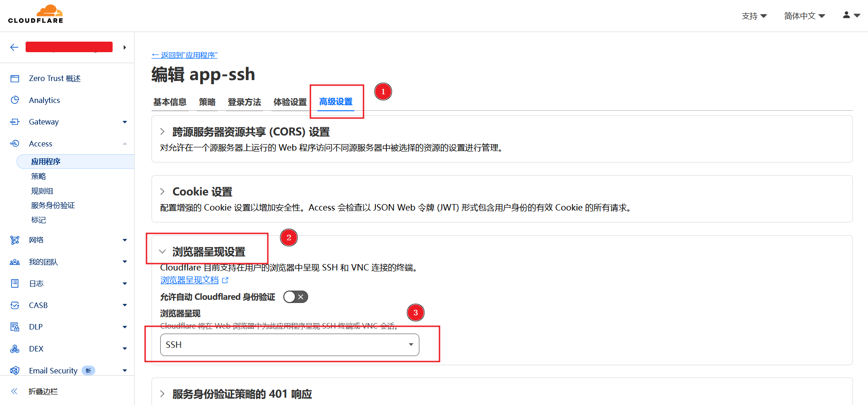Viewport: 868px width, 405px height.
Task: Open the SSH browser rendering dropdown
Action: pyautogui.click(x=289, y=345)
